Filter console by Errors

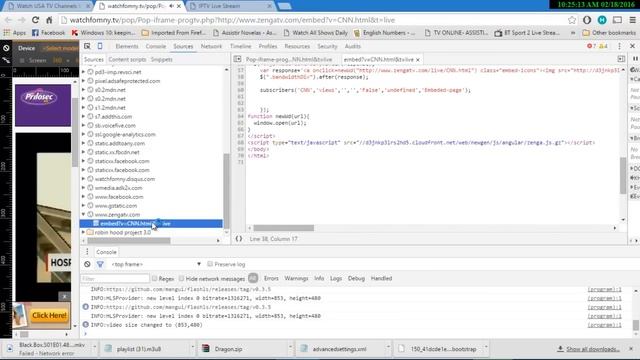click(271, 278)
